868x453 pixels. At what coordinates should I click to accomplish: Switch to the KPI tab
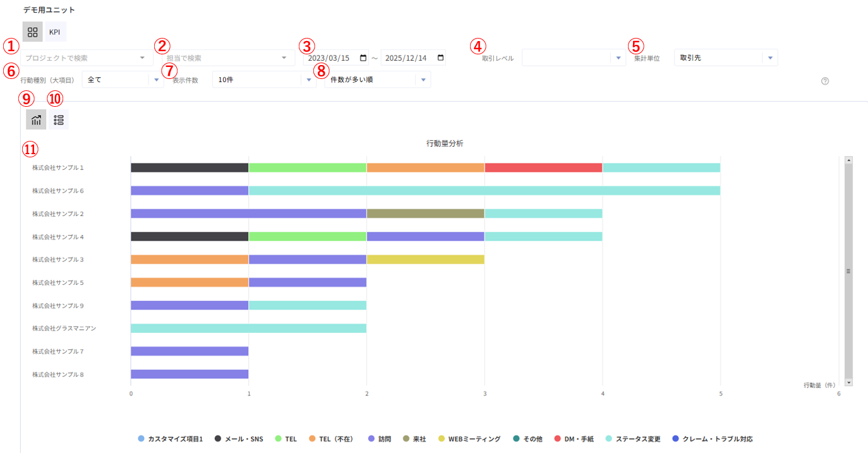55,32
